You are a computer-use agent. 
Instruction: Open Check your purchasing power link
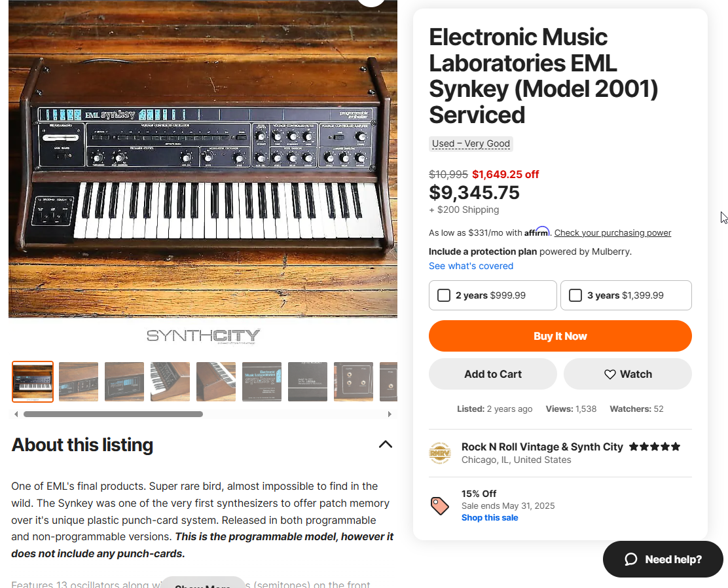612,232
